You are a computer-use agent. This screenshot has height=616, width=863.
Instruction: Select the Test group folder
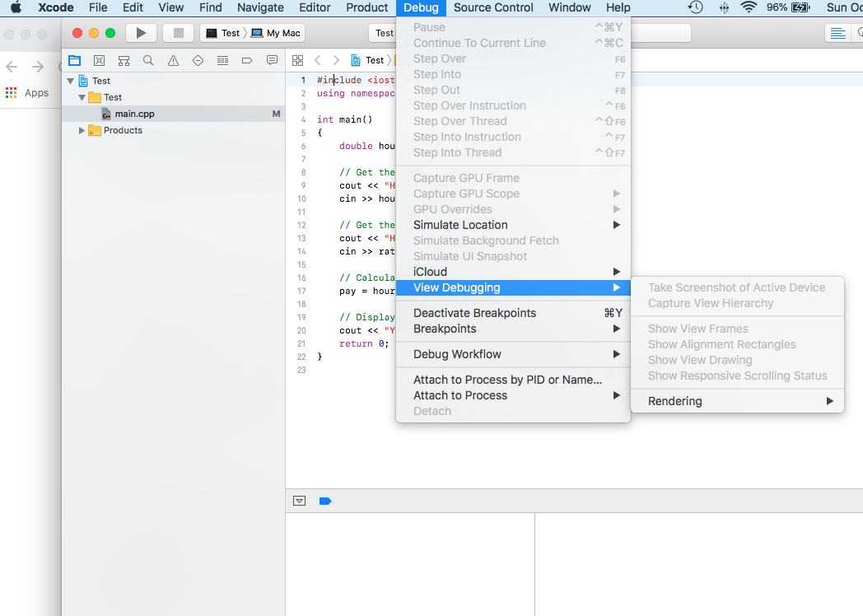click(174, 97)
